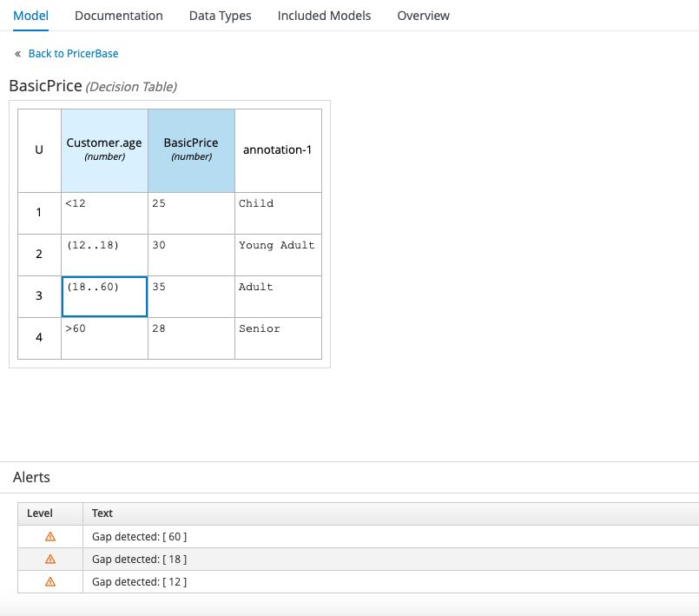Click the double-chevron back icon
Viewport: 699px width, 616px height.
click(x=18, y=54)
